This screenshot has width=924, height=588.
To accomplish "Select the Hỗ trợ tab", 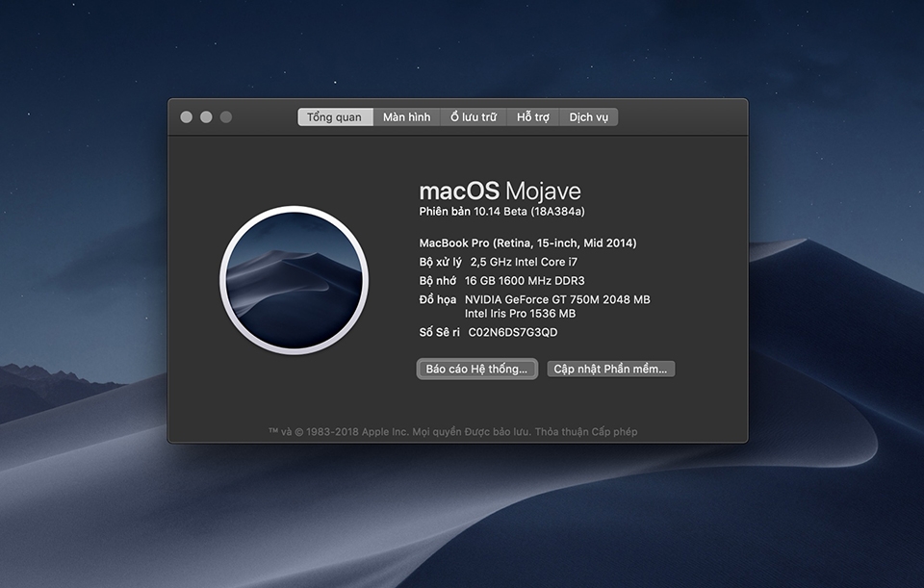I will [x=533, y=117].
